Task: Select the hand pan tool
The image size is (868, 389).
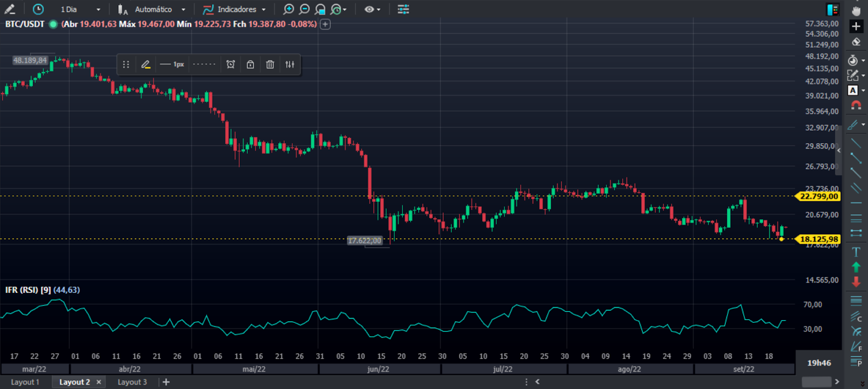Action: click(856, 11)
